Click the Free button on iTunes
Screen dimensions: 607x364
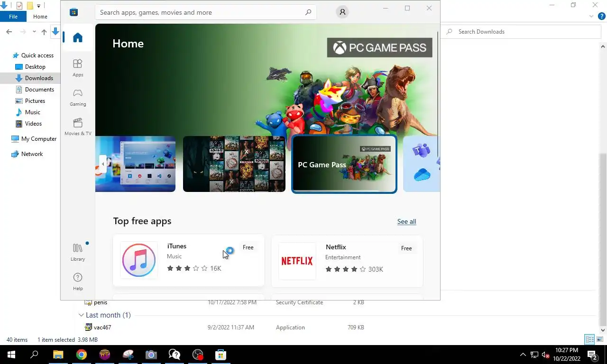click(x=248, y=247)
